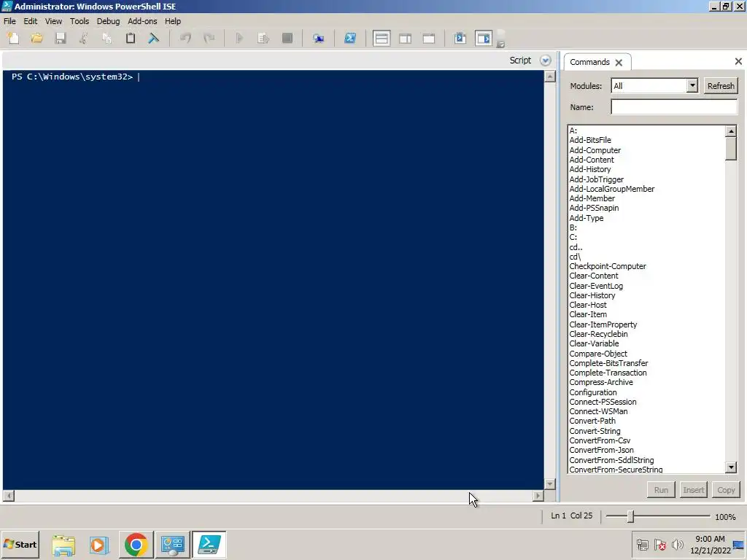Click console horizontal scroll right arrow
Screen dimensions: 747x560
click(x=538, y=496)
